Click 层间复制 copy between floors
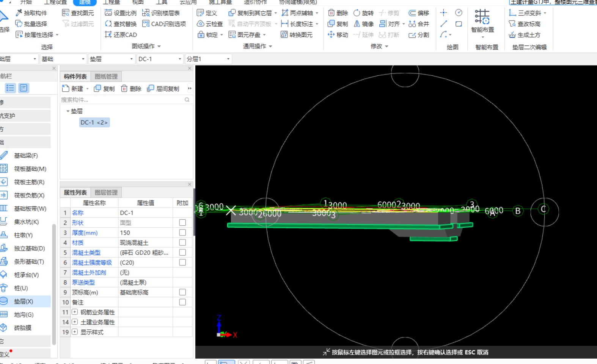Viewport: 597px width, 364px height. coord(163,89)
